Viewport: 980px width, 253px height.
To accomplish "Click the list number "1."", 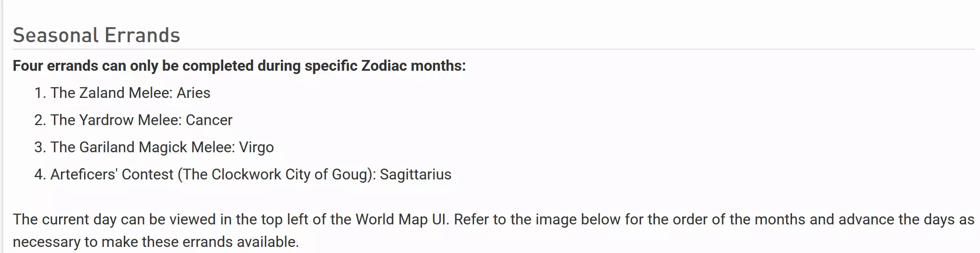I will pos(40,93).
